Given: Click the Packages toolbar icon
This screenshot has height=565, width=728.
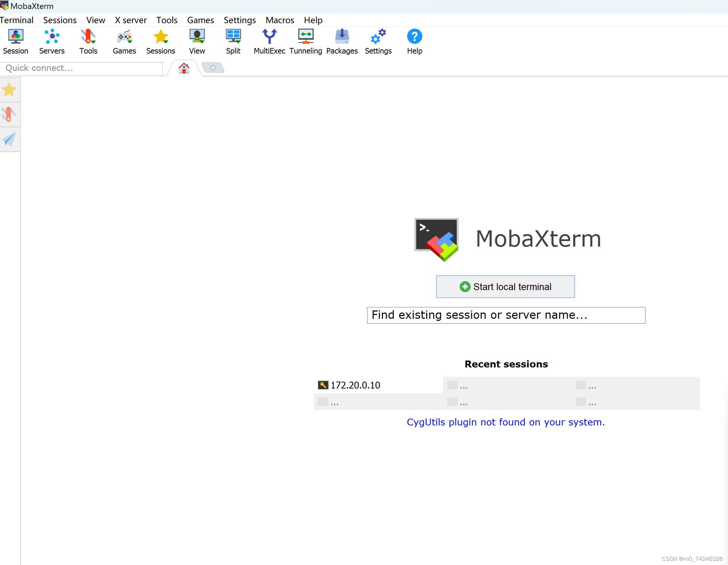Looking at the screenshot, I should [x=342, y=41].
